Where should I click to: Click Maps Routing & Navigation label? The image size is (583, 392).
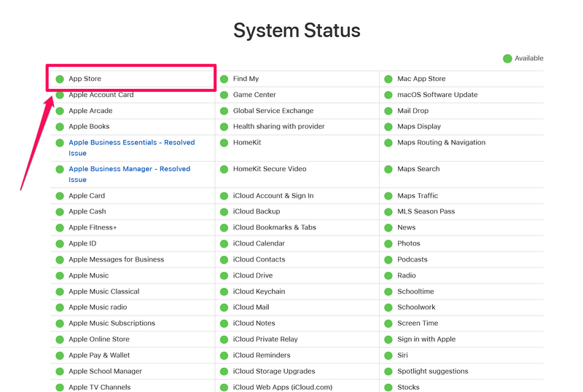coord(442,142)
